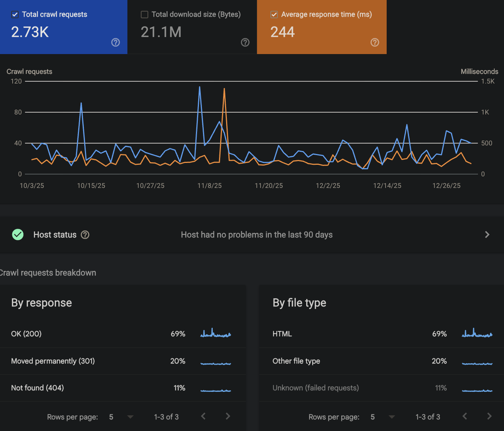Screen dimensions: 504x431
Task: Uncheck Total crawl requests
Action: [x=15, y=14]
